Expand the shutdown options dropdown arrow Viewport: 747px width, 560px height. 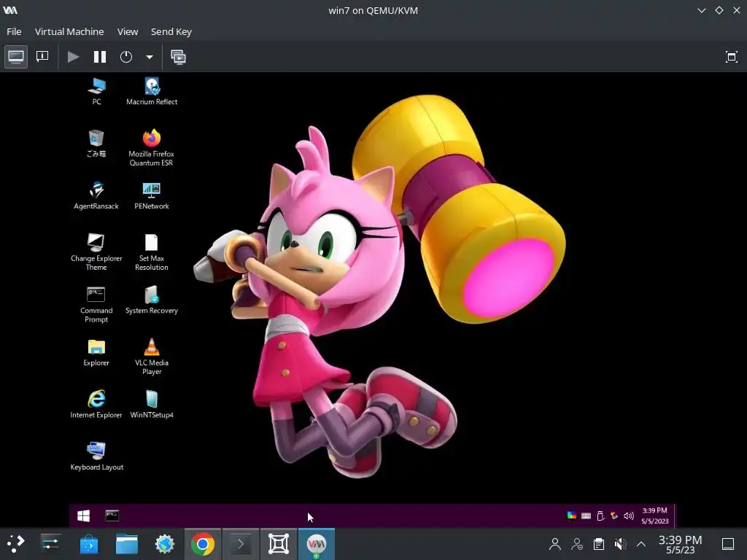point(149,57)
